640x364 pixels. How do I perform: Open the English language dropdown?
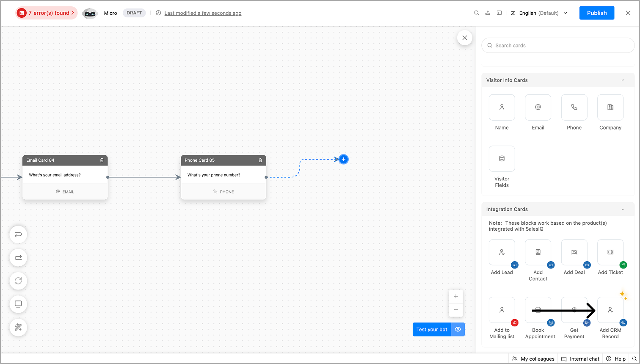(539, 13)
